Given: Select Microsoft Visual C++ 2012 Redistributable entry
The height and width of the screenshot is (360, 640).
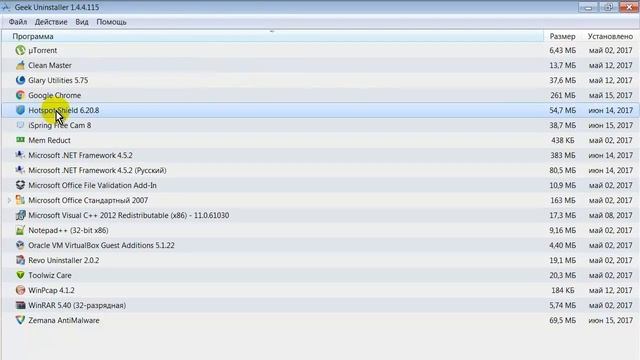Looking at the screenshot, I should point(129,215).
